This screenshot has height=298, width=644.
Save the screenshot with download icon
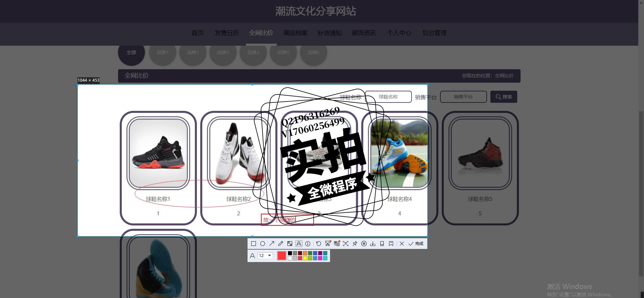(x=373, y=244)
